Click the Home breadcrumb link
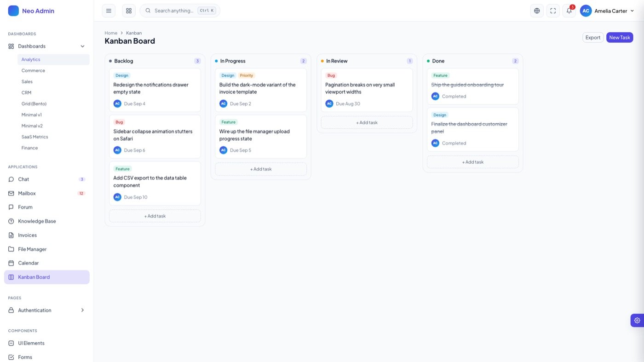 (111, 33)
